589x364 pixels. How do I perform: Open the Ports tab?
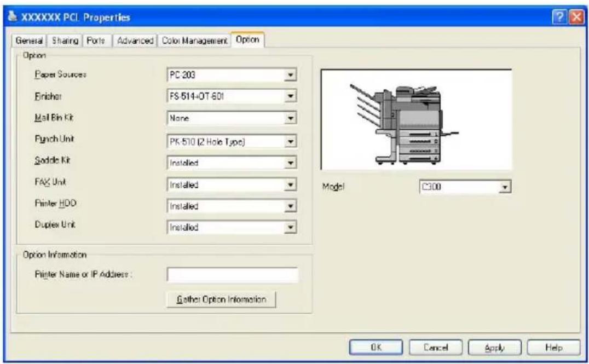click(x=96, y=41)
